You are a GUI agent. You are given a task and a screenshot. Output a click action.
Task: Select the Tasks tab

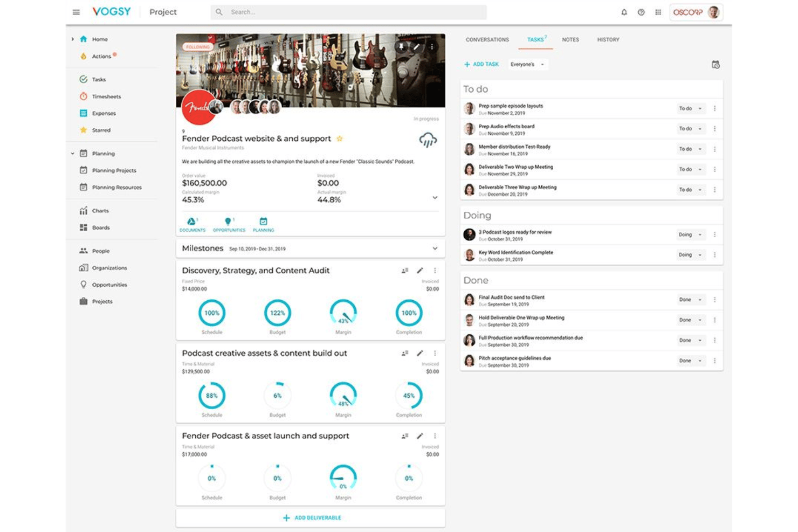tap(535, 40)
